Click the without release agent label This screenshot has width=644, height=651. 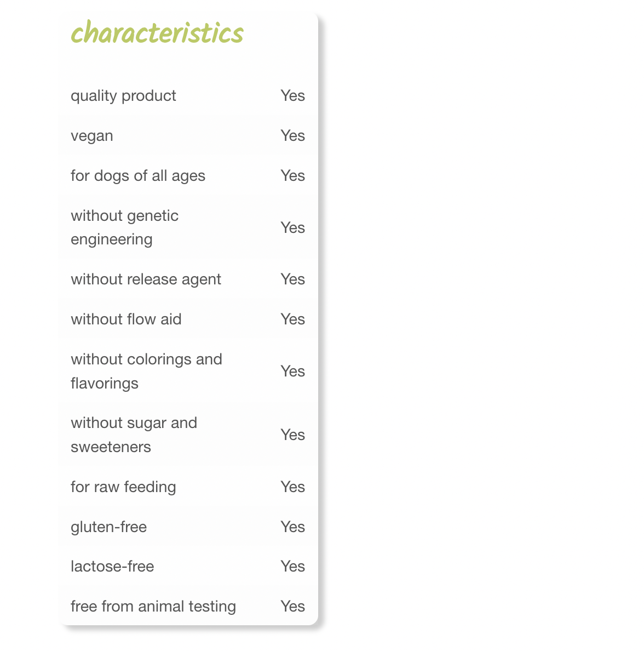146,279
